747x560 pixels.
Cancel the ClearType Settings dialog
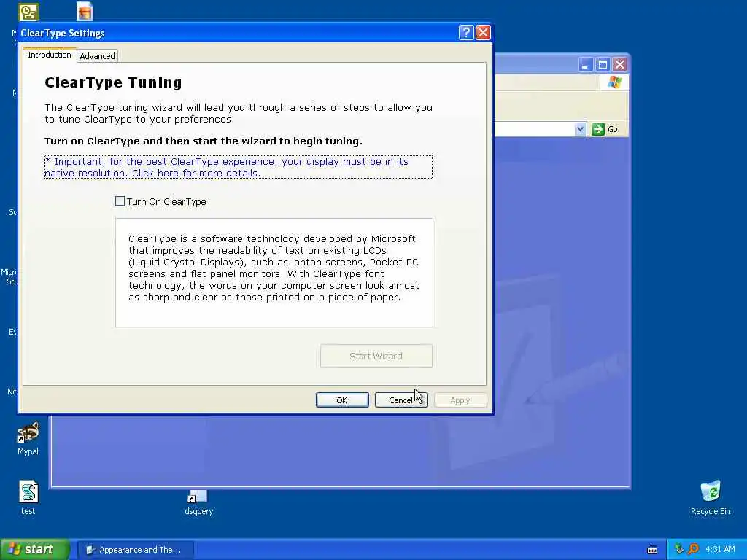[x=401, y=400]
